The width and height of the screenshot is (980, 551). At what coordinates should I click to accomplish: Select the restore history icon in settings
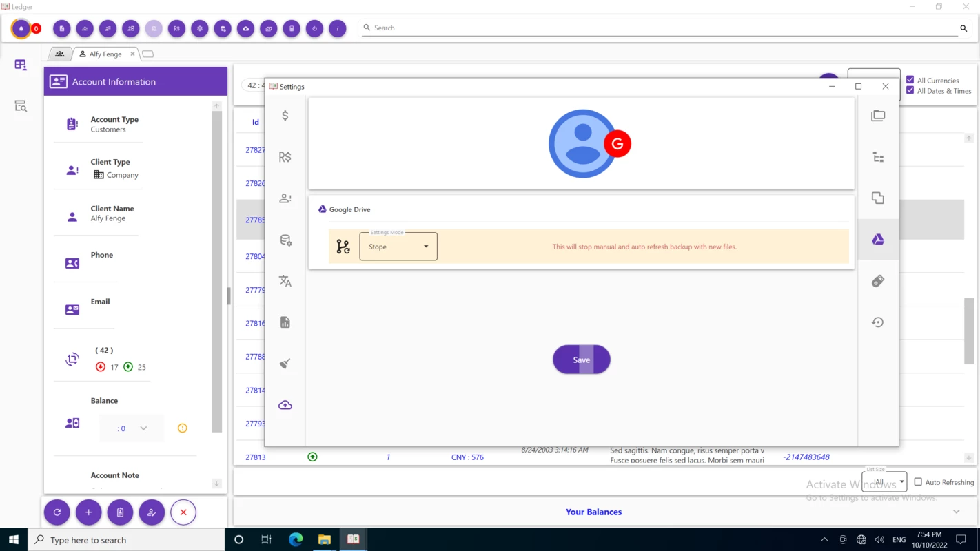pos(878,322)
